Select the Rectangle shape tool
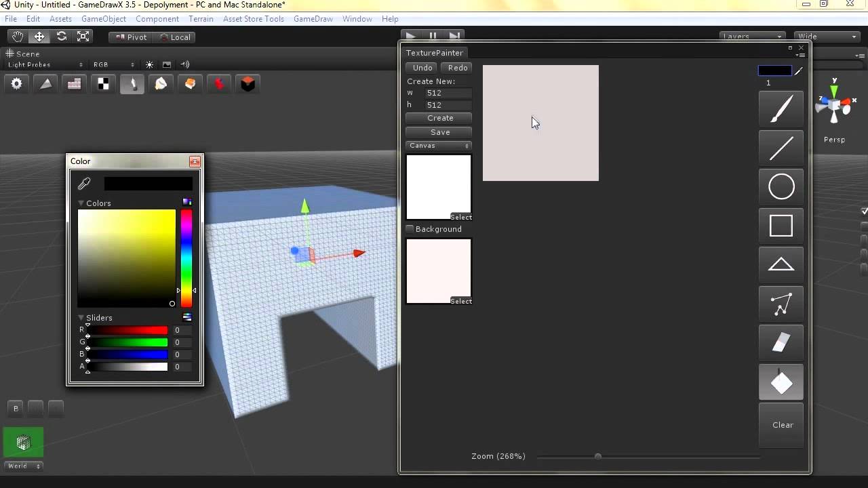Screen dimensions: 868x488 coord(781,226)
